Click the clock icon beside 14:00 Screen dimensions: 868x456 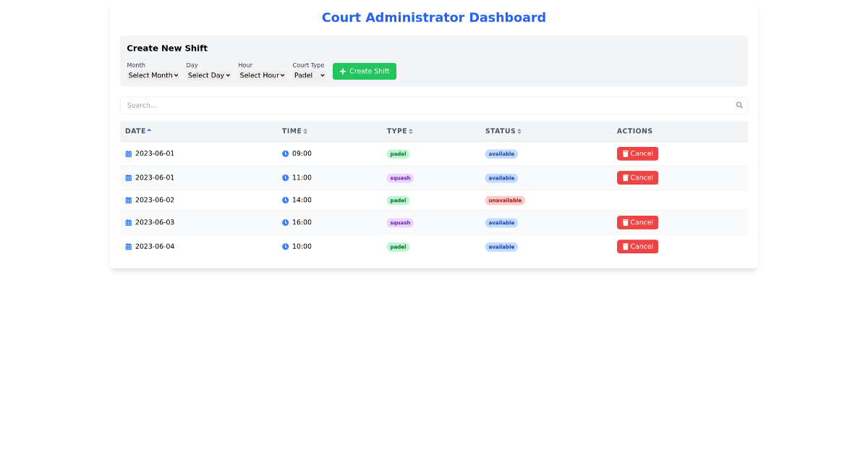click(284, 200)
